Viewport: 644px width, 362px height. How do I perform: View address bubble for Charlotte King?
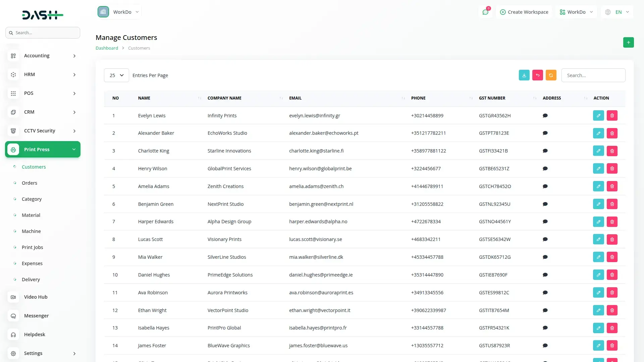[x=545, y=151]
